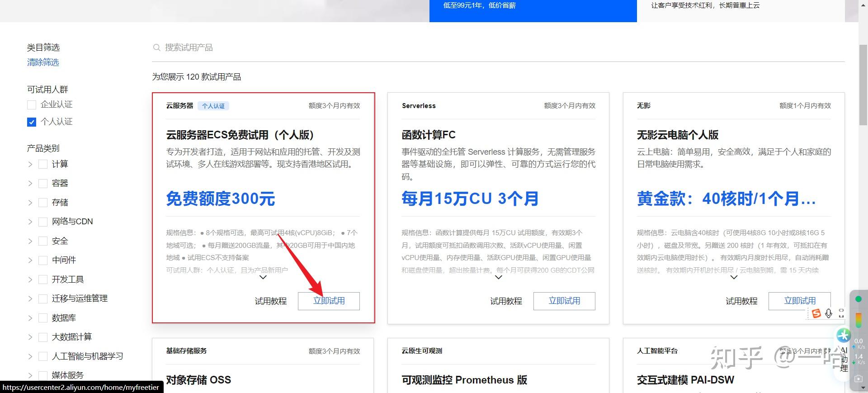Viewport: 868px width, 393px height.
Task: Expand the 中间件 category chevron
Action: 30,260
